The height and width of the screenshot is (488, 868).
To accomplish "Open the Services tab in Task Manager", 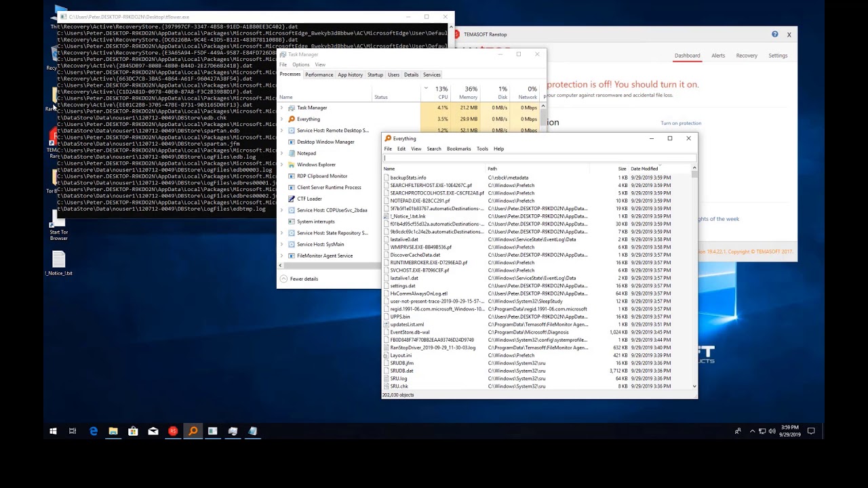I will [432, 75].
